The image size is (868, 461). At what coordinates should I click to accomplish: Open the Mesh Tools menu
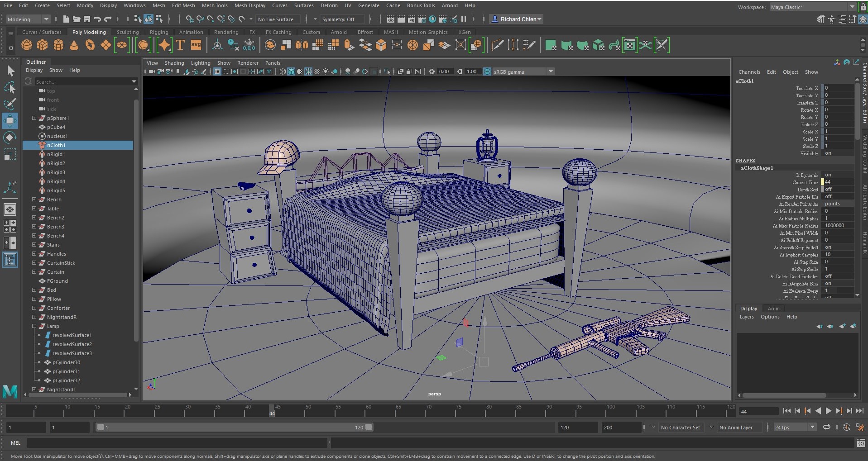(214, 5)
